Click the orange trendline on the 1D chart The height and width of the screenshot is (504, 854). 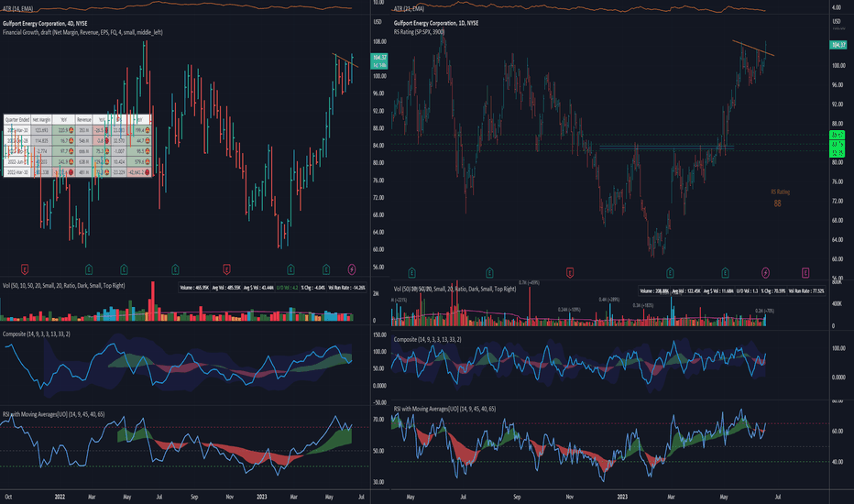[x=753, y=48]
